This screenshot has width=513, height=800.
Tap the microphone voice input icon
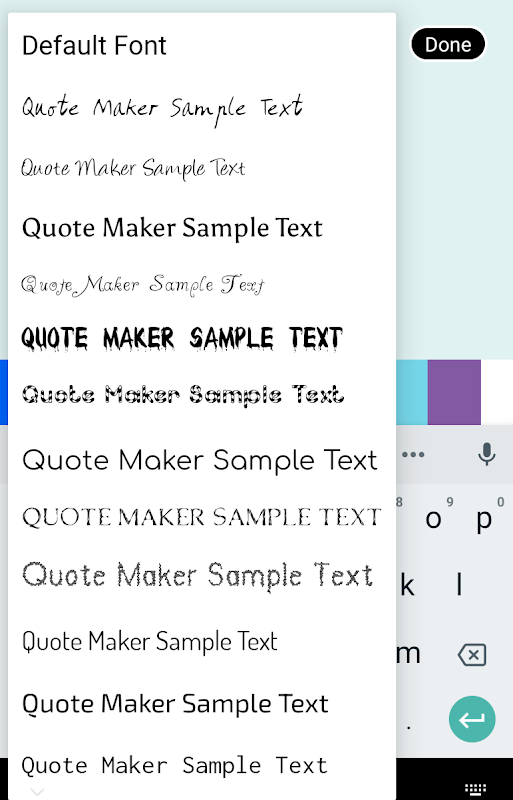coord(486,454)
